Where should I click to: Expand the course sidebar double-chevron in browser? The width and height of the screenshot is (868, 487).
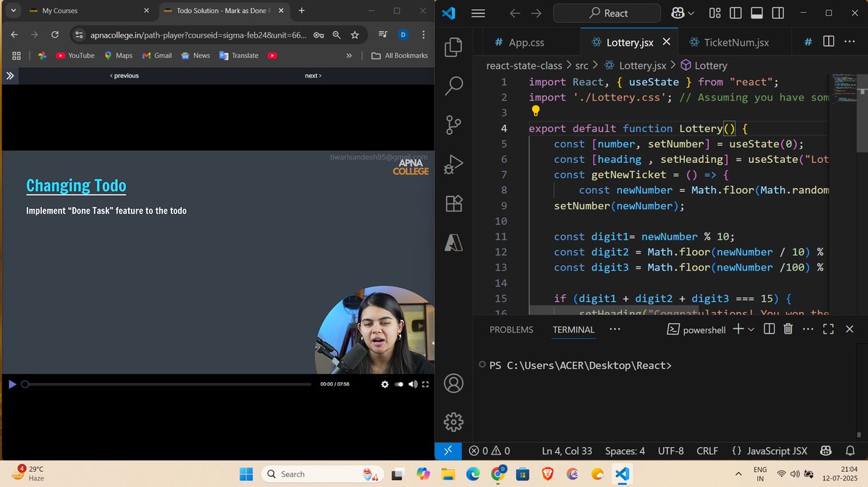[x=10, y=76]
